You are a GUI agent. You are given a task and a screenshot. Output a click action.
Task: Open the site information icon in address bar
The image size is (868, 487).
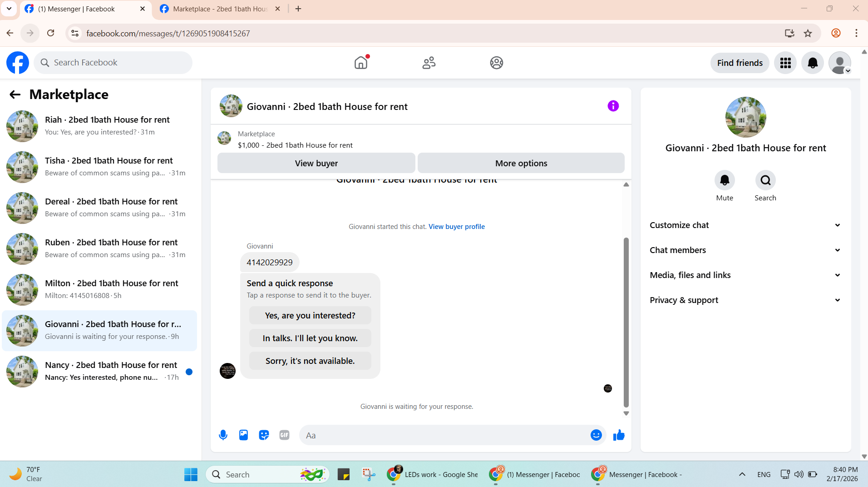tap(75, 33)
